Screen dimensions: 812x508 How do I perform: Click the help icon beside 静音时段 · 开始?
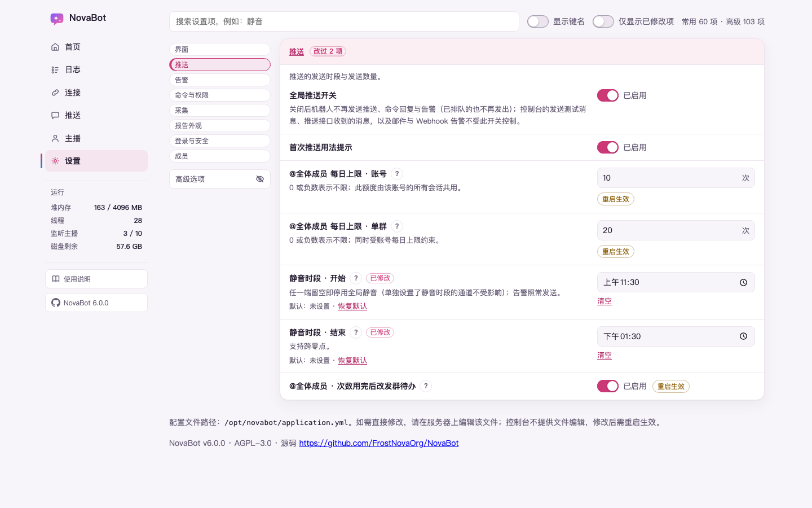pyautogui.click(x=356, y=278)
